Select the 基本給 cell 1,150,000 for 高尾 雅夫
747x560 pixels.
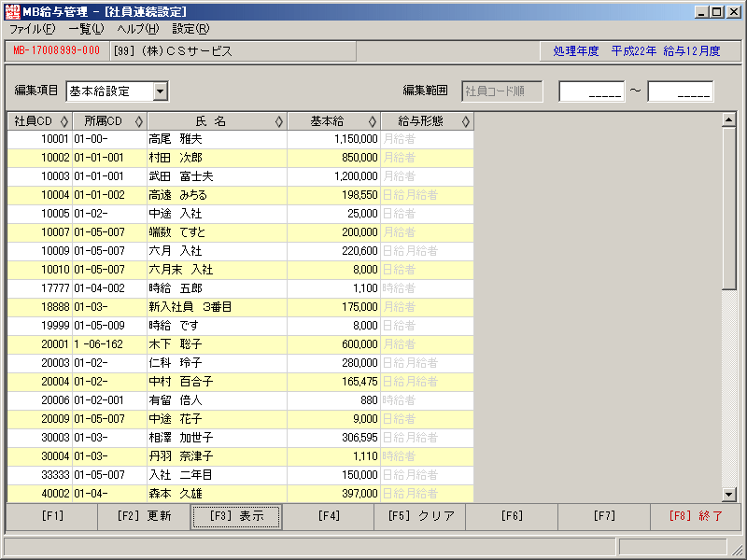tap(334, 139)
